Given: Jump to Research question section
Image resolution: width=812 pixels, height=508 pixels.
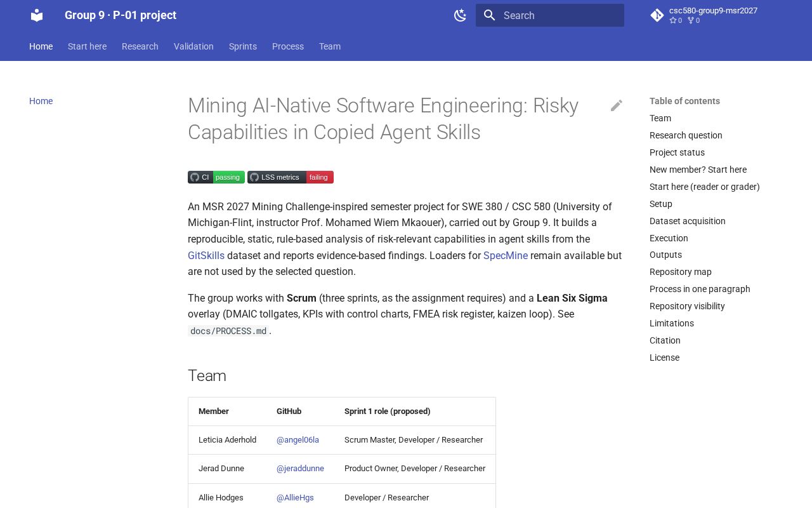Looking at the screenshot, I should pyautogui.click(x=686, y=135).
